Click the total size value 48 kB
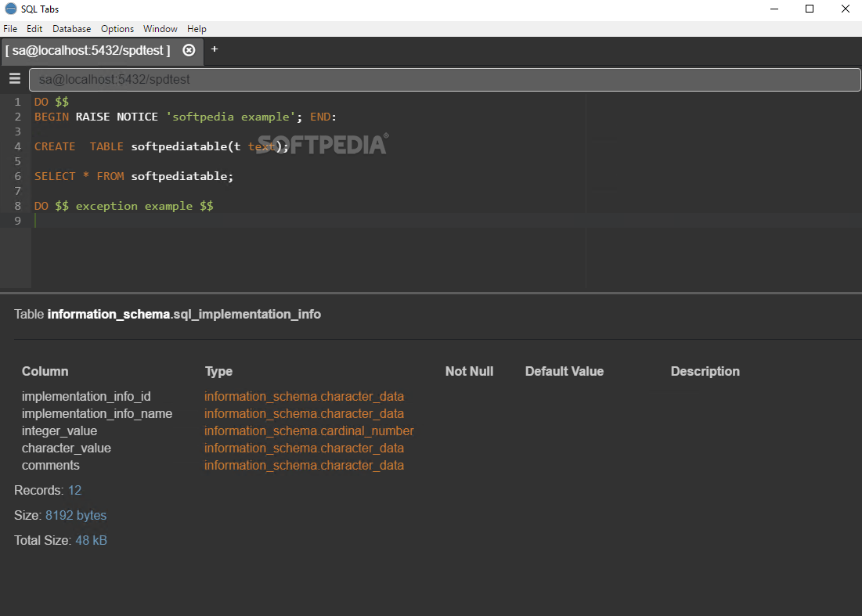 [92, 541]
